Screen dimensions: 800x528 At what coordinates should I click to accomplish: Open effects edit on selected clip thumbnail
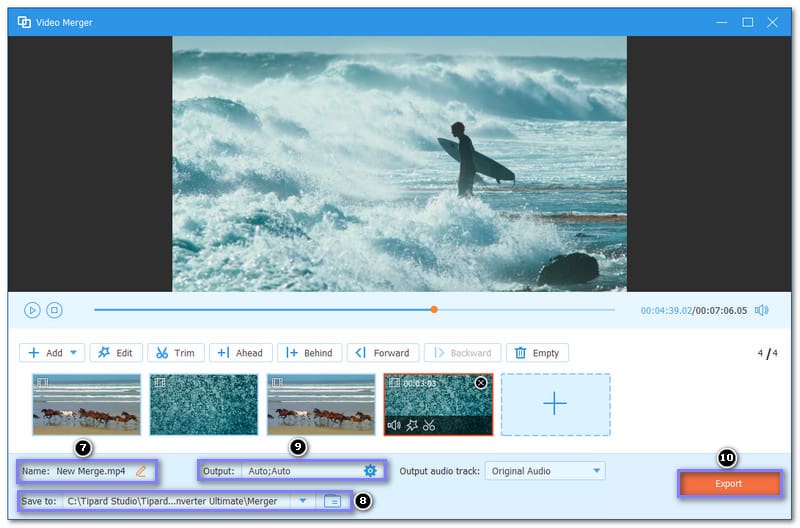(411, 425)
